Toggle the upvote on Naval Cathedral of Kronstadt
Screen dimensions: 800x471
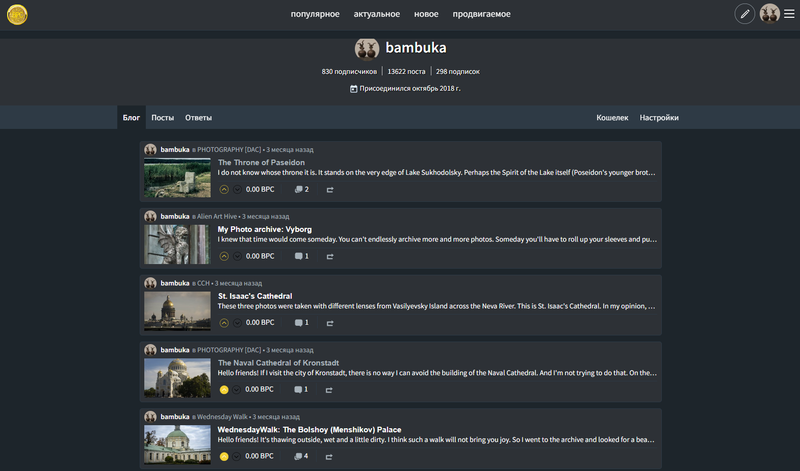(x=224, y=390)
